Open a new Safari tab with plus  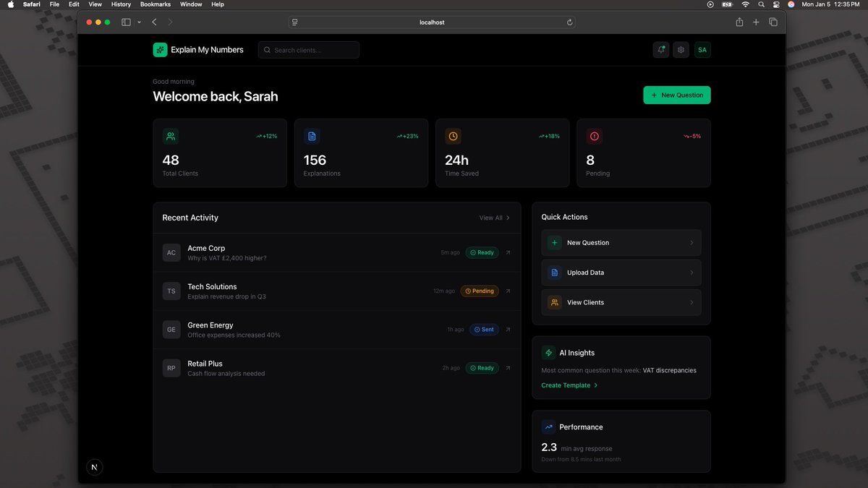tap(756, 22)
